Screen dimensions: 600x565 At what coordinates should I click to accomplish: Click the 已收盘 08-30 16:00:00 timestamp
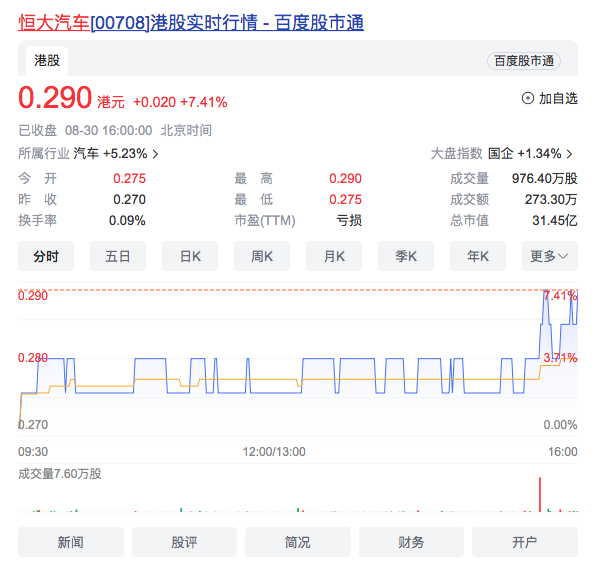point(115,130)
